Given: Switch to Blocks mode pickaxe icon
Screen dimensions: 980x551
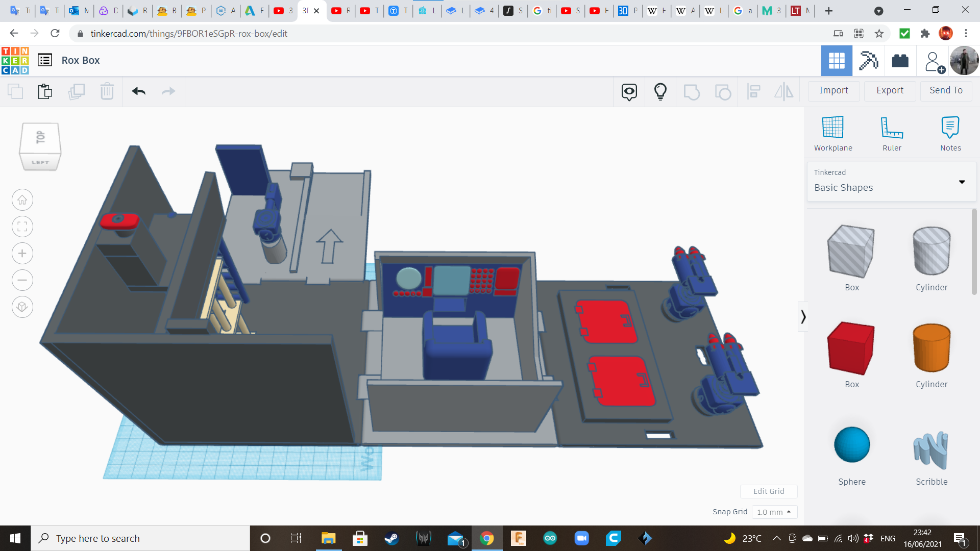Looking at the screenshot, I should coord(868,61).
